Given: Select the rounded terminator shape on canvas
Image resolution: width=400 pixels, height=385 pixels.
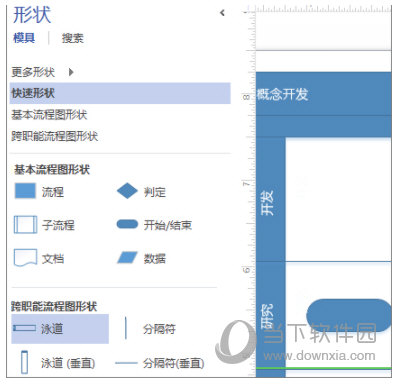Looking at the screenshot, I should [349, 315].
